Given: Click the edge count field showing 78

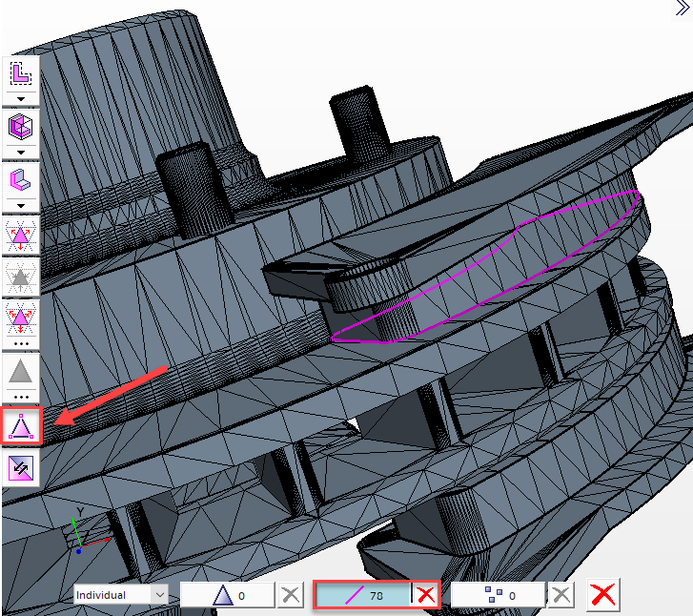Looking at the screenshot, I should (363, 596).
